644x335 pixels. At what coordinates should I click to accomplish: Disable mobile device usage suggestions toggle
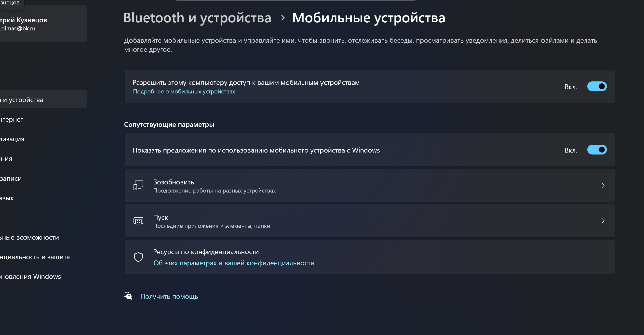[597, 150]
